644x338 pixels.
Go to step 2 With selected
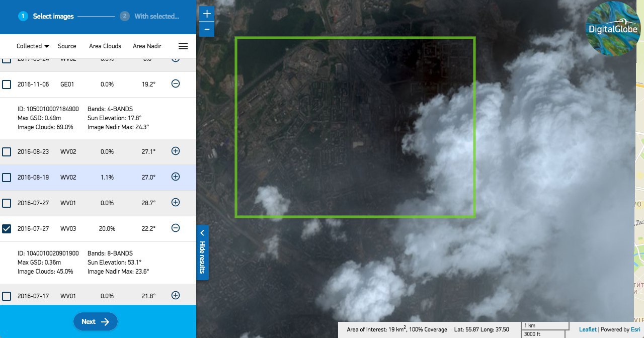(x=150, y=16)
